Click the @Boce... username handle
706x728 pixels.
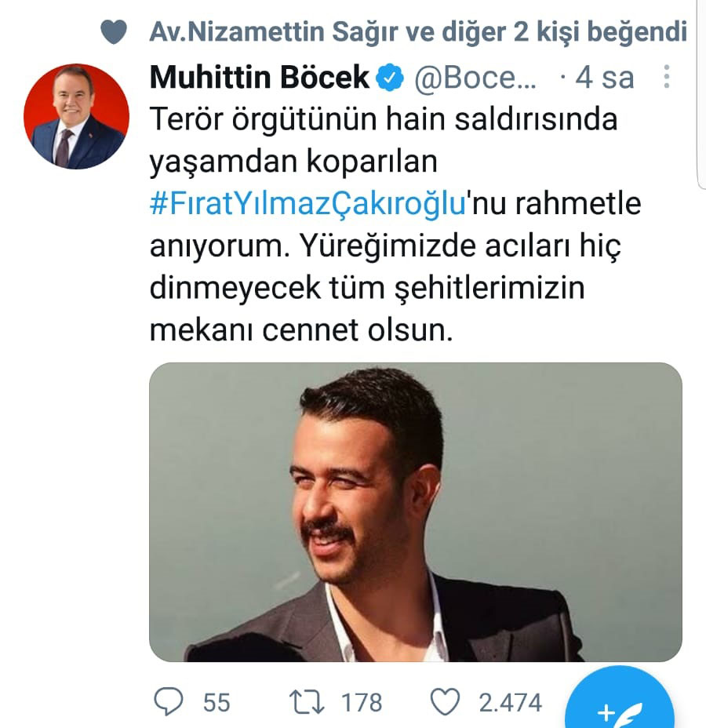pos(476,78)
